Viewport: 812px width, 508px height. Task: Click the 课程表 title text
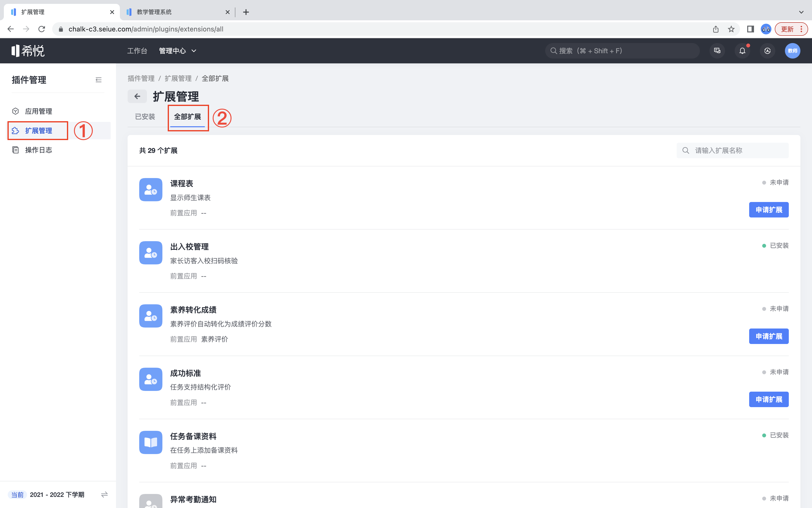(181, 183)
